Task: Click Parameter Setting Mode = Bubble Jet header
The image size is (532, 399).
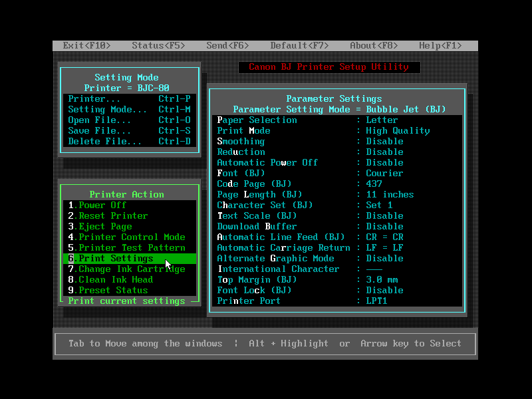Action: click(x=339, y=109)
